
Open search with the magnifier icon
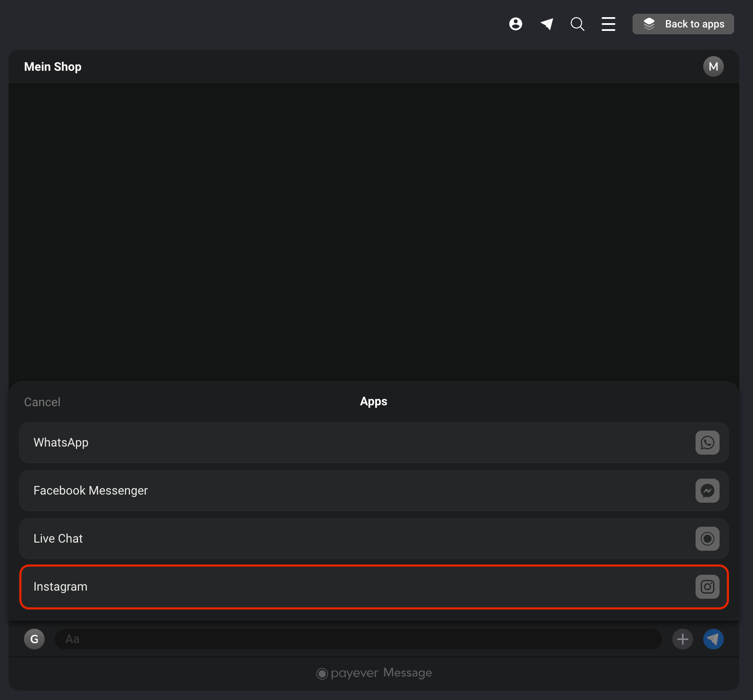click(578, 24)
